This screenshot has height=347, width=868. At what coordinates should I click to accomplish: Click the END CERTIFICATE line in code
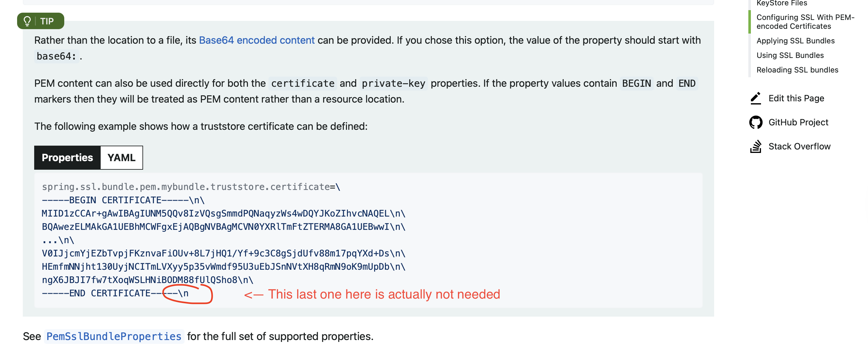(x=115, y=293)
